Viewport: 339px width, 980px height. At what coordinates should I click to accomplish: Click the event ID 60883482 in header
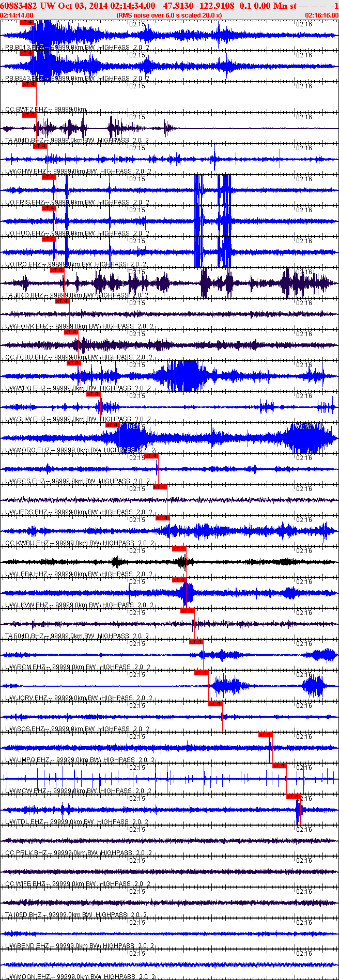point(19,6)
